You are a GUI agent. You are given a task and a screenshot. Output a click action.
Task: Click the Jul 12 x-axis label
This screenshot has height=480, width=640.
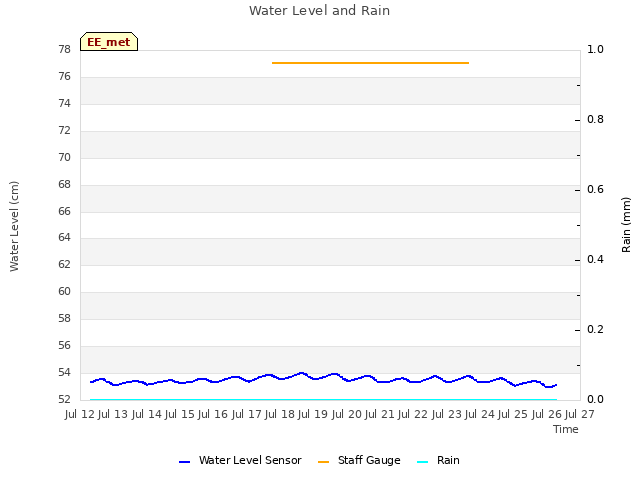[80, 414]
